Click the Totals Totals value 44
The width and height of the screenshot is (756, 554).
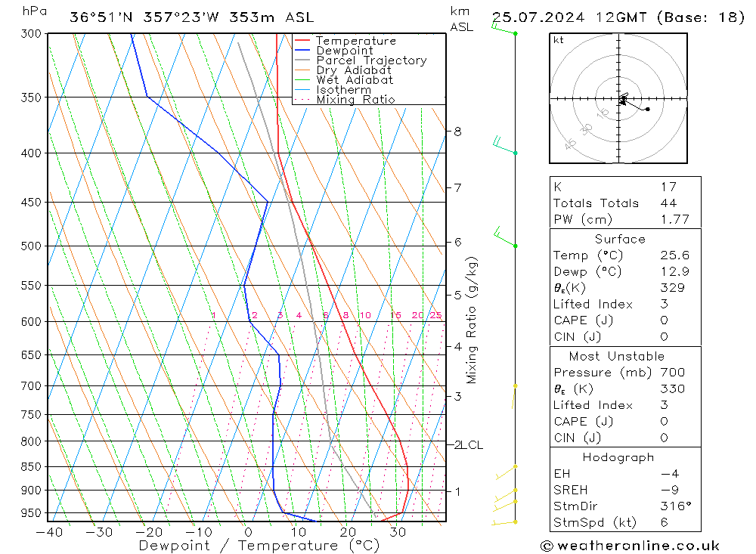tap(669, 203)
